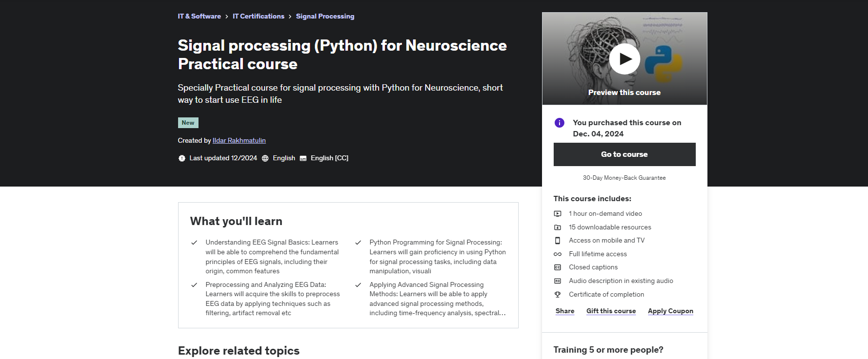The width and height of the screenshot is (868, 359).
Task: Click checkmark beside Understanding EEG Signal Basics
Action: point(194,243)
